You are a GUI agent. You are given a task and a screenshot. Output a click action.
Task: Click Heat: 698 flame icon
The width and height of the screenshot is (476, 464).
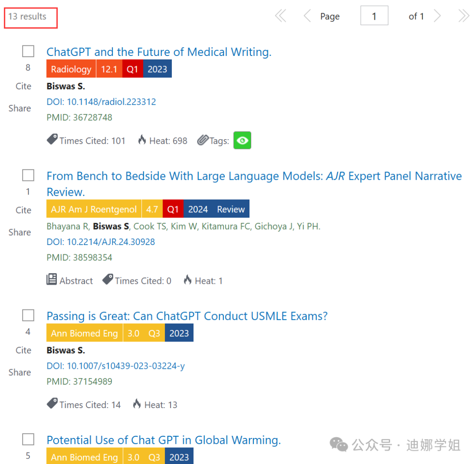click(x=142, y=140)
